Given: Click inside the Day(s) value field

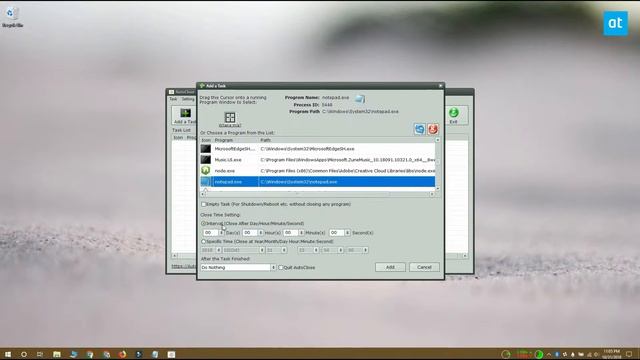Looking at the screenshot, I should [211, 233].
